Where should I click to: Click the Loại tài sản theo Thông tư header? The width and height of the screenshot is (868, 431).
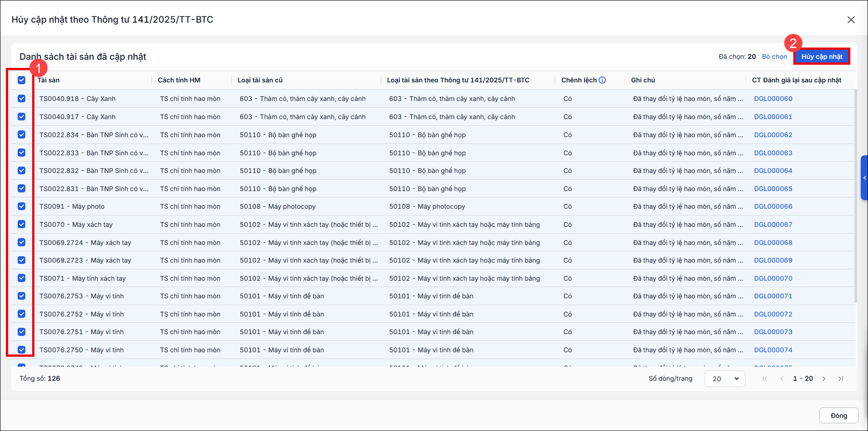[458, 80]
